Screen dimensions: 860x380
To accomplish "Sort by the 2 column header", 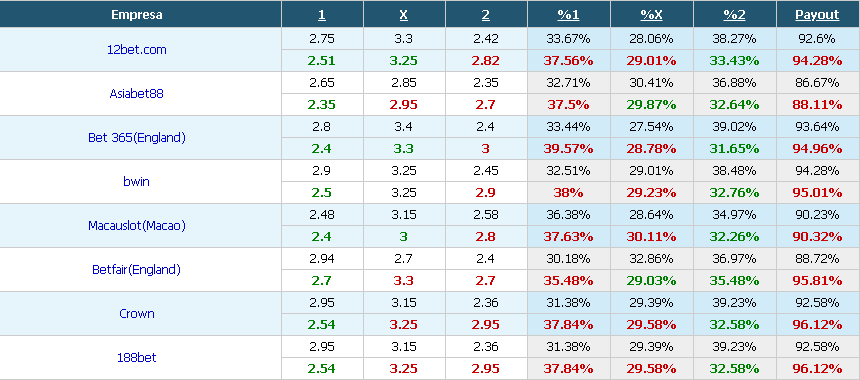I will (x=486, y=15).
